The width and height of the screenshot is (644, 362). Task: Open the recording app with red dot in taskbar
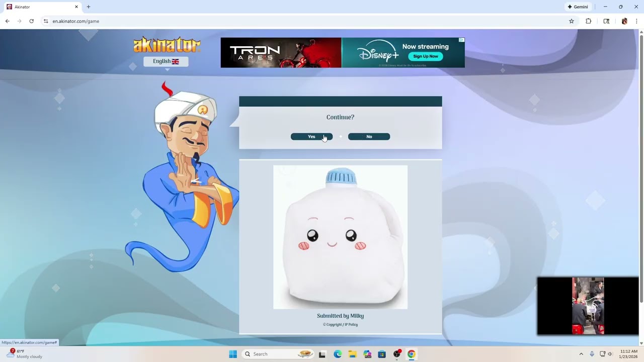397,354
